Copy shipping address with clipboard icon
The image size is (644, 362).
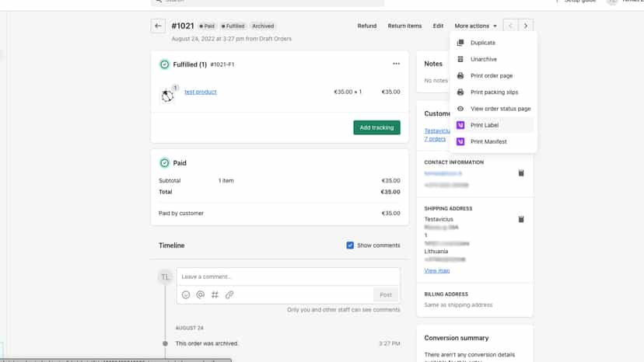click(x=521, y=219)
